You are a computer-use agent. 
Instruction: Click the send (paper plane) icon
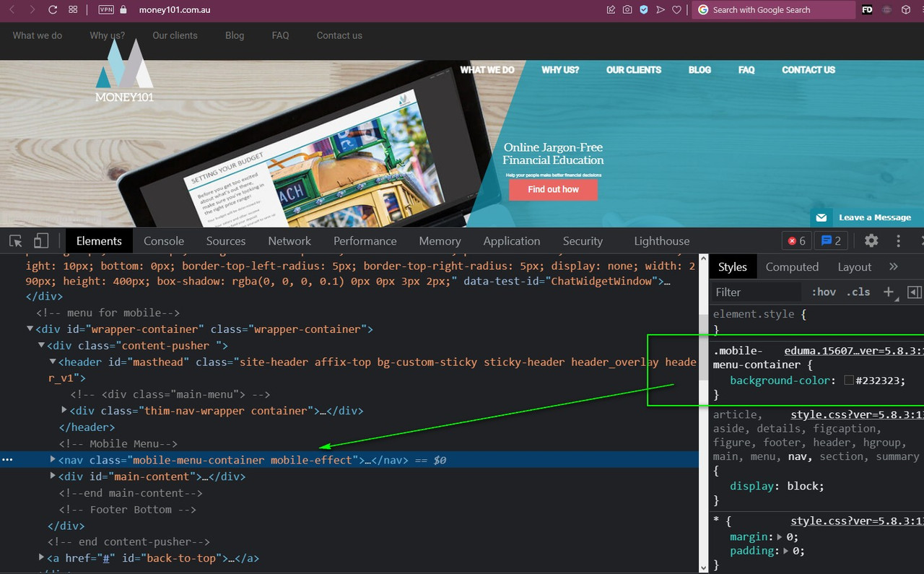660,10
